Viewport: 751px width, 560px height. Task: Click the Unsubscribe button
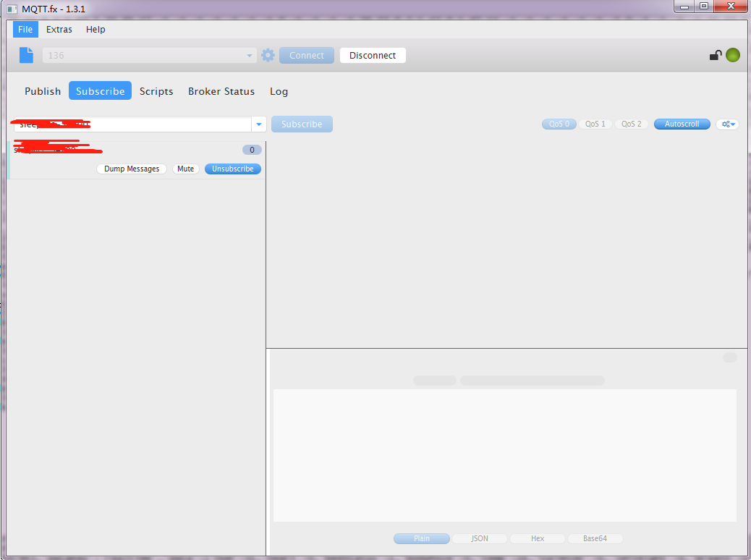click(x=233, y=169)
